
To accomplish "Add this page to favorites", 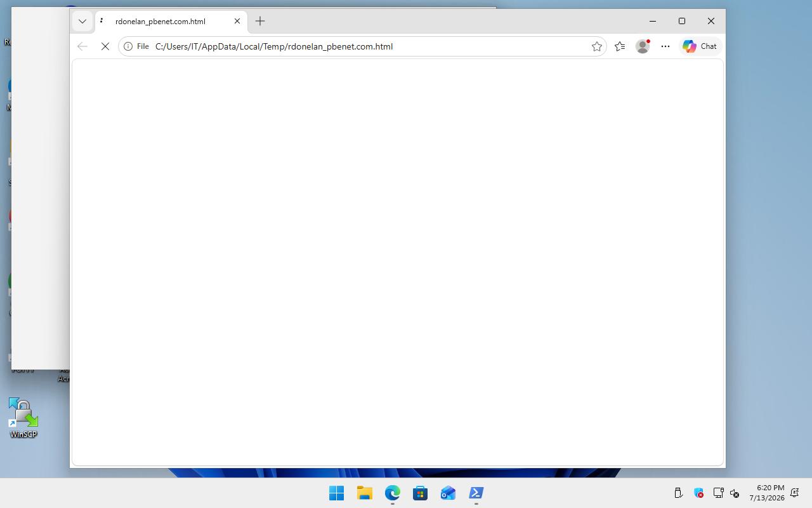I will [597, 46].
